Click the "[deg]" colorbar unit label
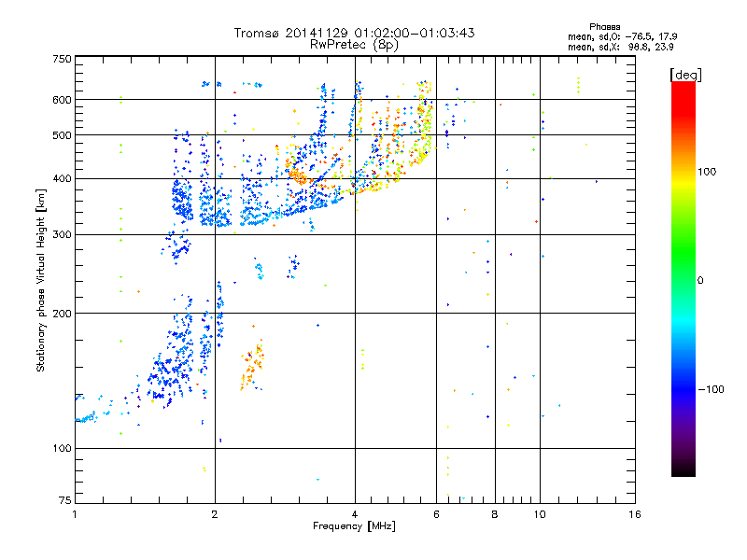747x560 pixels. click(685, 75)
